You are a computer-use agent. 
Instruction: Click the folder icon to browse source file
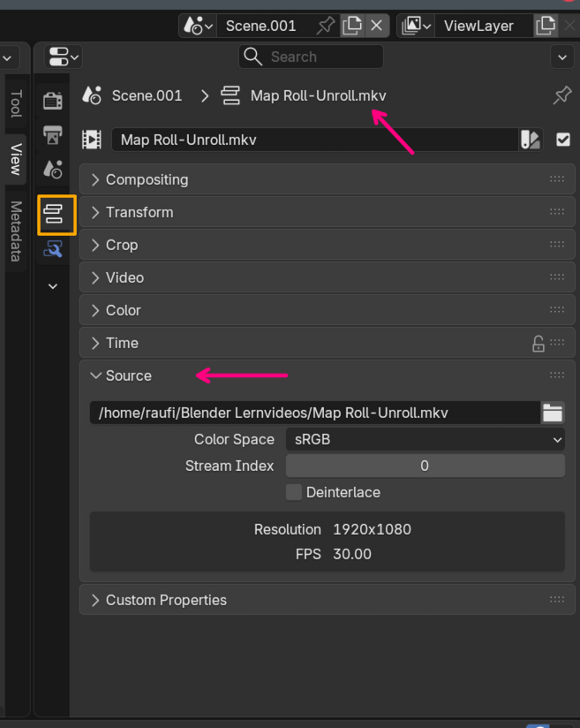[x=553, y=413]
